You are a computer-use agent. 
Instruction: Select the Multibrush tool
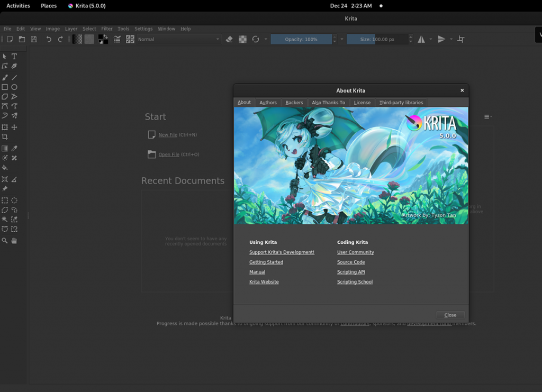click(x=13, y=115)
